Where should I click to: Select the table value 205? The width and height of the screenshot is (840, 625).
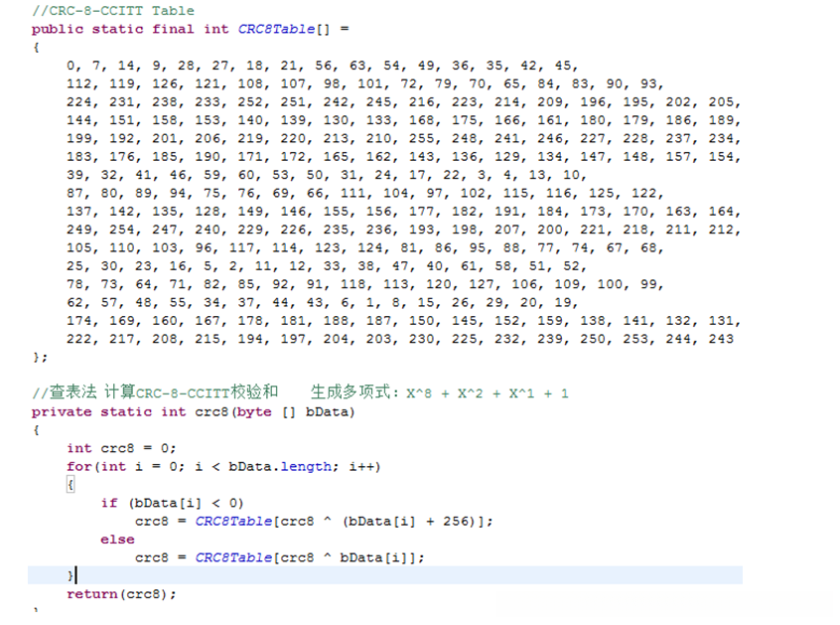[x=721, y=101]
